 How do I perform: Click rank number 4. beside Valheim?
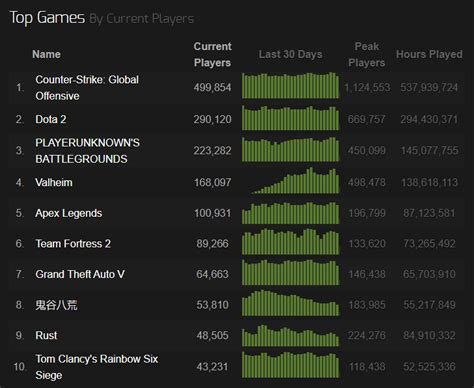[x=20, y=182]
